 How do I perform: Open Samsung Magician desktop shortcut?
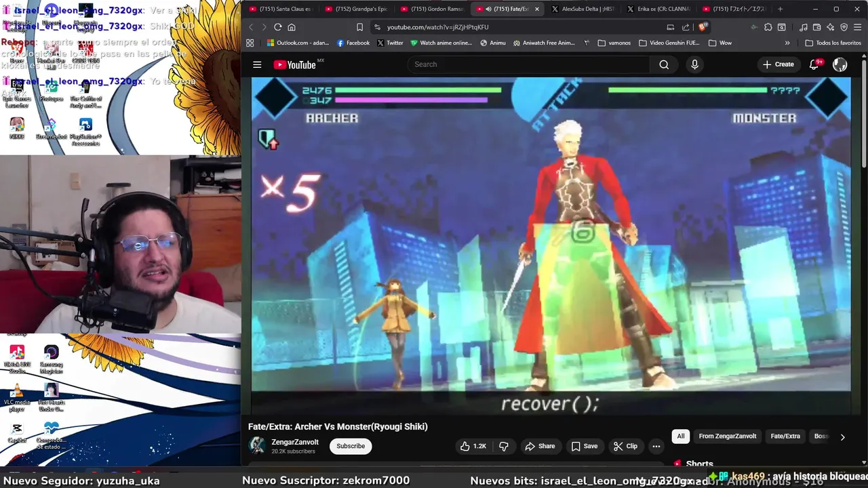point(52,359)
